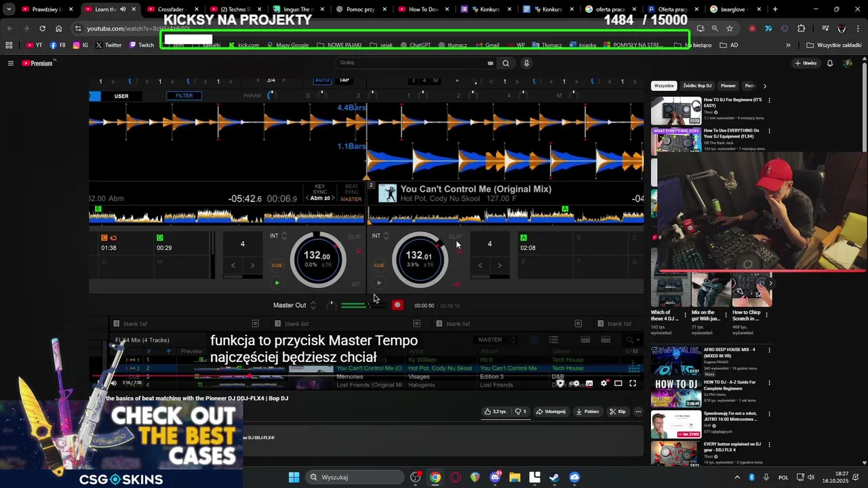Switch player to theater mode
This screenshot has width=868, height=488.
click(618, 384)
